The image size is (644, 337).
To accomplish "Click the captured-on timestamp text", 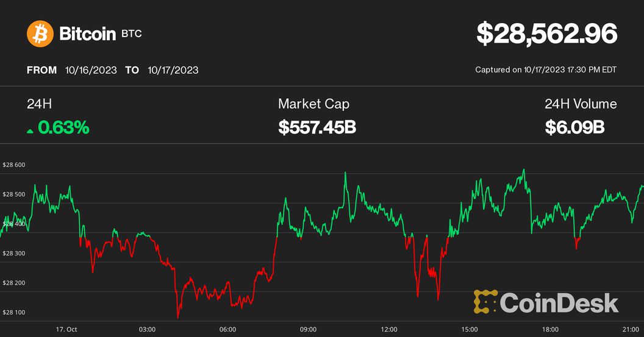I will pyautogui.click(x=546, y=70).
